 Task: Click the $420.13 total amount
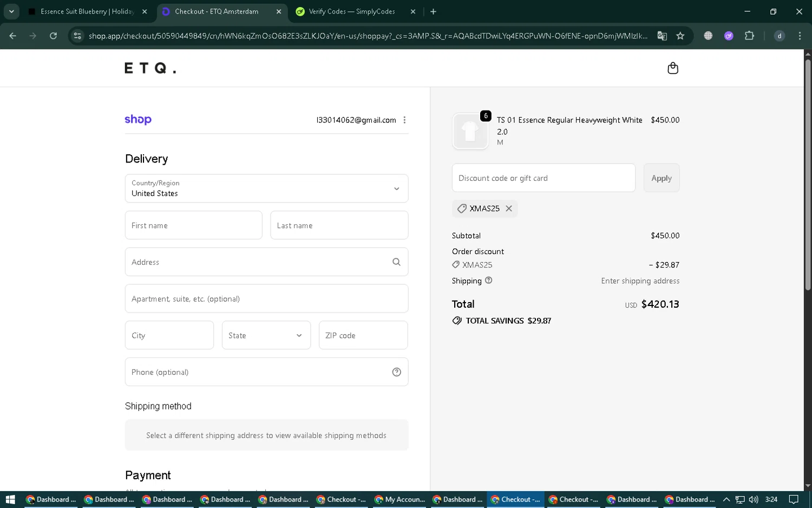[x=660, y=304]
